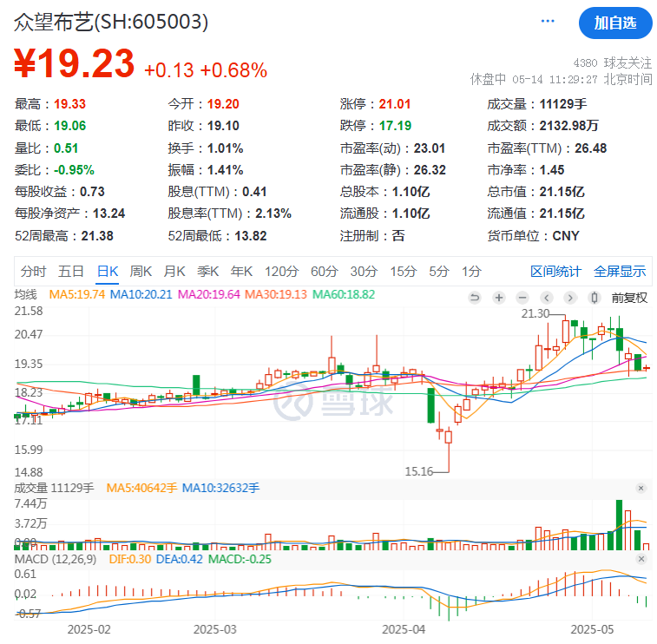Select the 季K tab
The height and width of the screenshot is (644, 657).
[x=207, y=272]
